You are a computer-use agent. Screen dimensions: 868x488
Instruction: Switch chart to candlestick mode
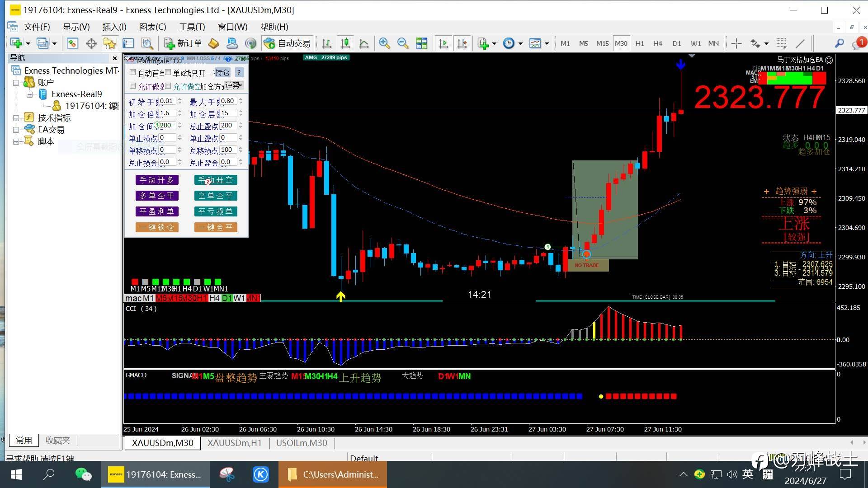345,43
